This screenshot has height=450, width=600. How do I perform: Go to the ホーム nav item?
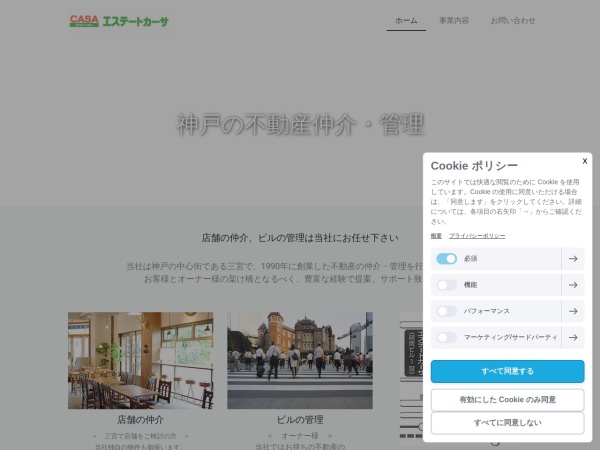(406, 21)
